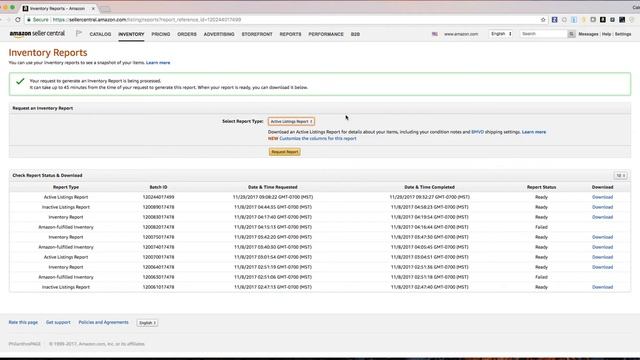
Task: Download Inactive Listings Report batch 120061017478
Action: (x=602, y=287)
